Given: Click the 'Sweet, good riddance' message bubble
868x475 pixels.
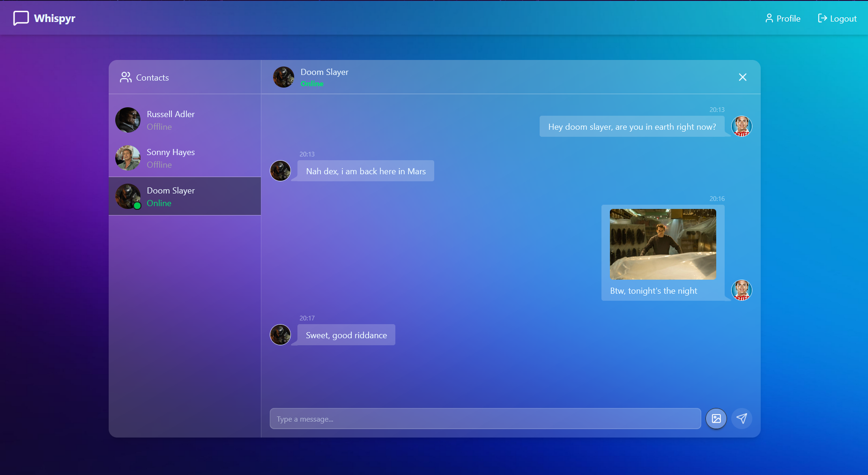Looking at the screenshot, I should (346, 335).
